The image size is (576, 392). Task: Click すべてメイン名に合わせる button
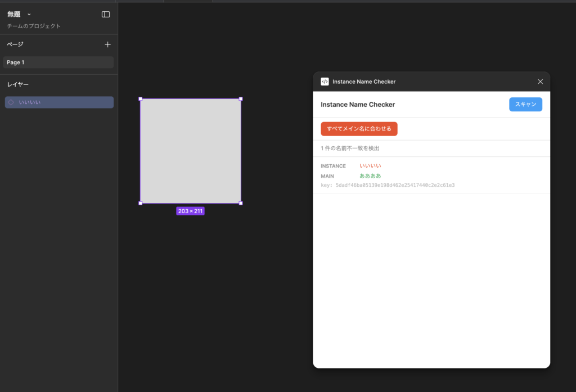point(359,129)
